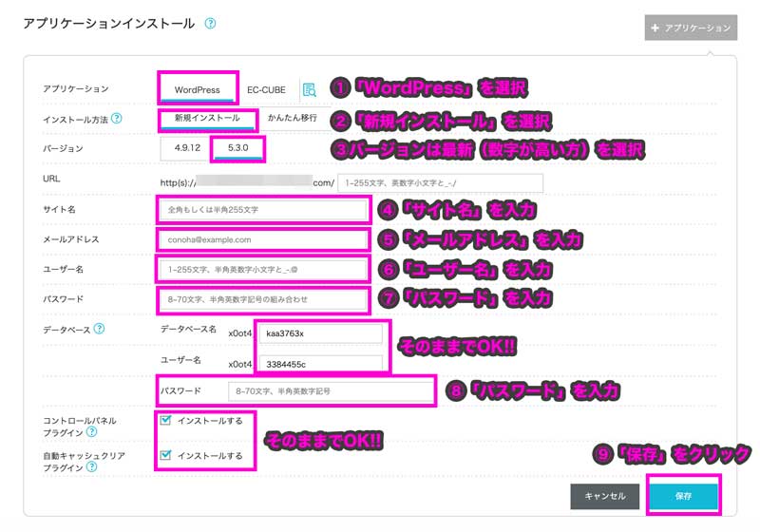Select version 5.3.0
The height and width of the screenshot is (532, 760).
click(x=238, y=148)
